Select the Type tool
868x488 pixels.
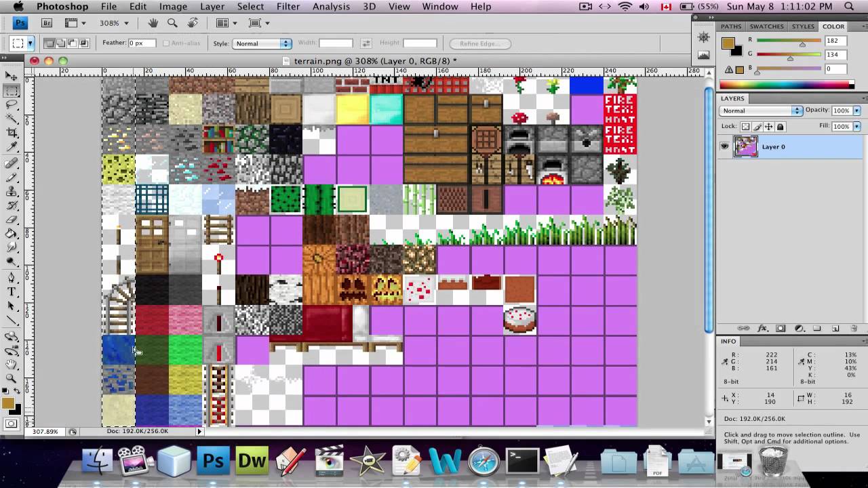click(x=12, y=292)
